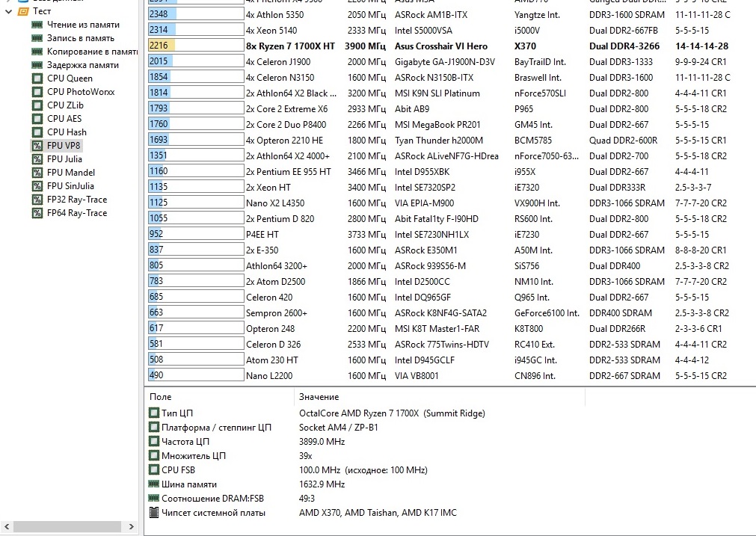Click the FPU Mandel percent icon
756x536 pixels.
click(37, 173)
